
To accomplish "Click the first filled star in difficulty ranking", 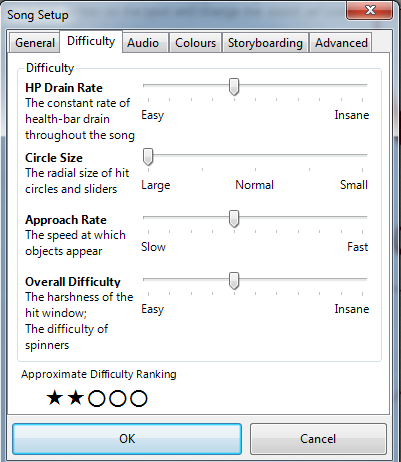I will click(x=55, y=398).
